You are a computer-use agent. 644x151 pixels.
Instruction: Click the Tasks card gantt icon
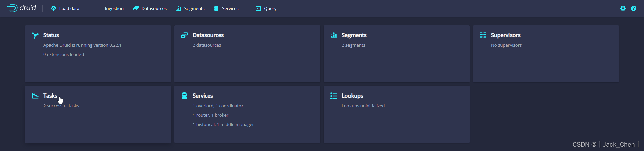tap(35, 96)
